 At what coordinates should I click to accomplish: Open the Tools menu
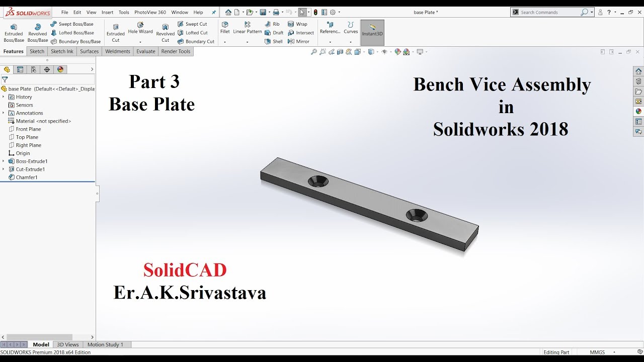coord(124,12)
